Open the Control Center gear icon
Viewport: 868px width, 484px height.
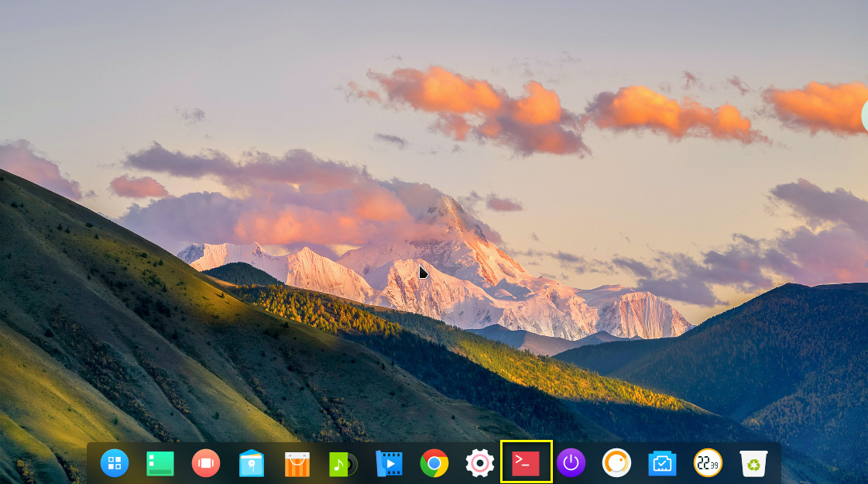tap(480, 463)
